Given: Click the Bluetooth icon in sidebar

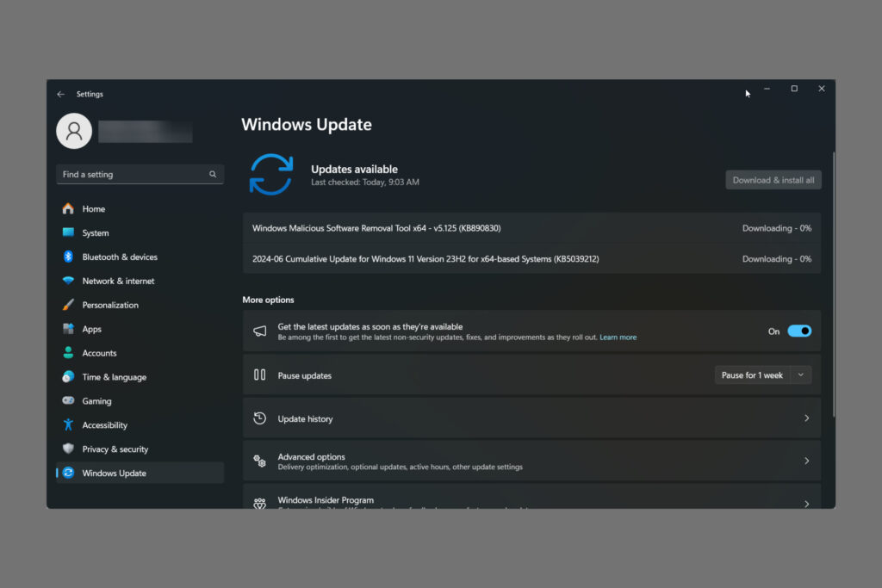Looking at the screenshot, I should click(68, 257).
